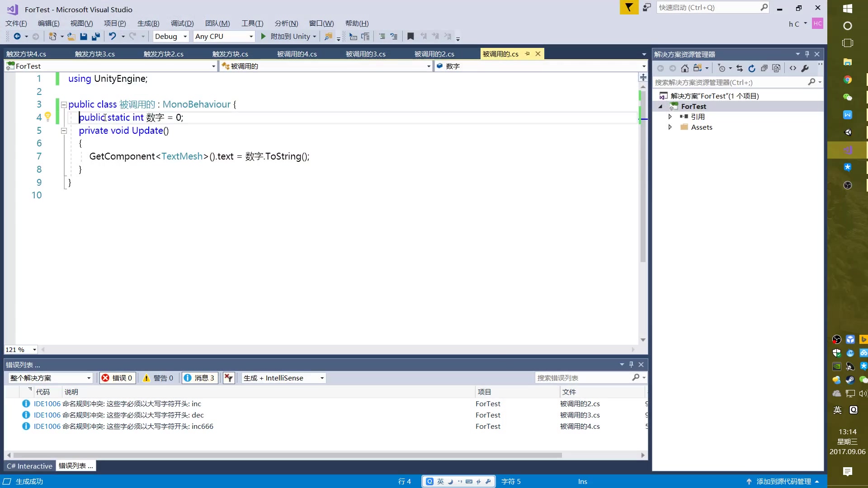
Task: Click the green Attach to Unity play button
Action: (x=264, y=37)
